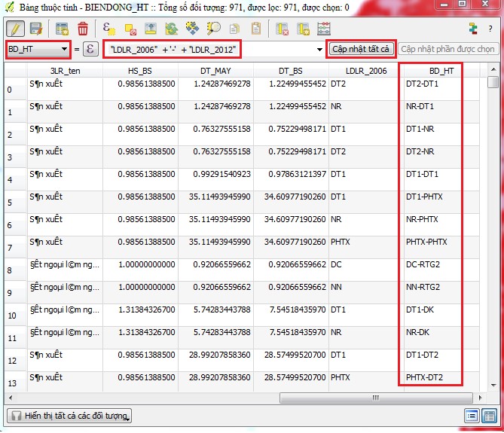504x433 pixels.
Task: Click the Add feature table icon
Action: pos(62,29)
